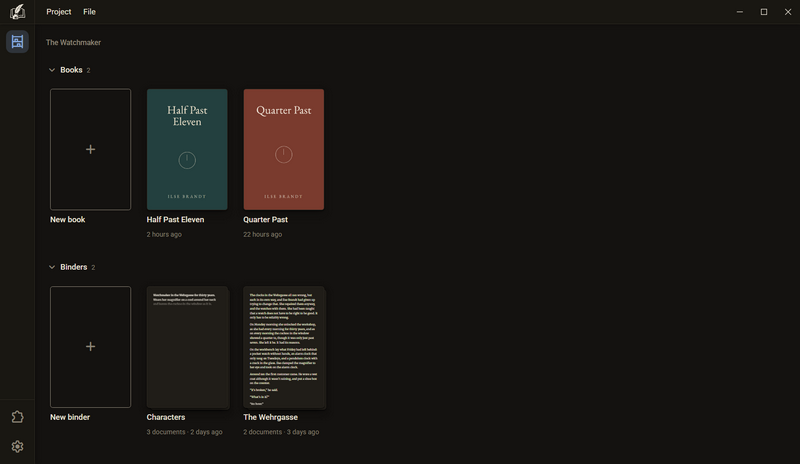
Task: Click the '22 hours ago' timestamp
Action: pos(263,234)
